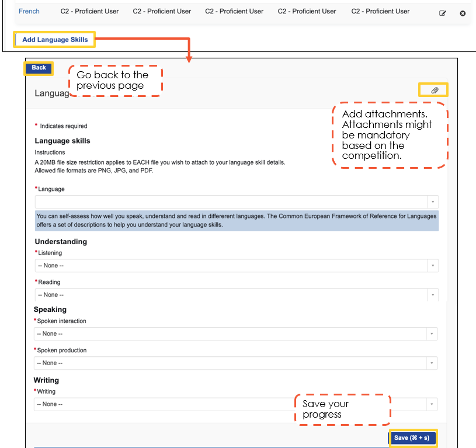The image size is (476, 448).
Task: Click the arrow icon on the Writing field
Action: tap(432, 404)
